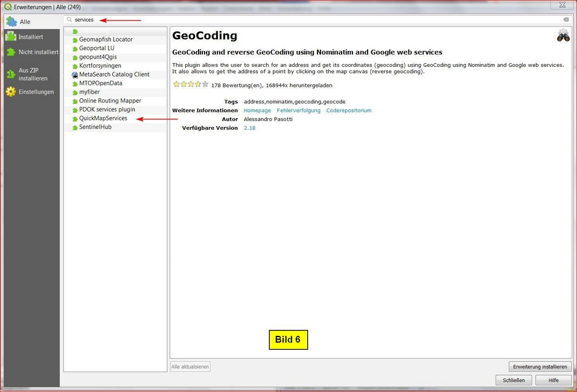This screenshot has width=577, height=392.
Task: Click the Schließen button
Action: [x=514, y=381]
